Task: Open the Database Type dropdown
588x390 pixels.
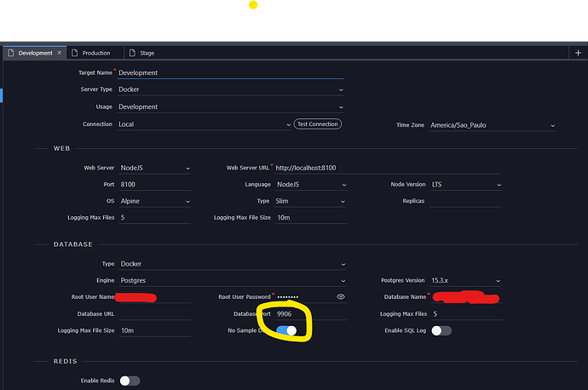Action: point(233,264)
